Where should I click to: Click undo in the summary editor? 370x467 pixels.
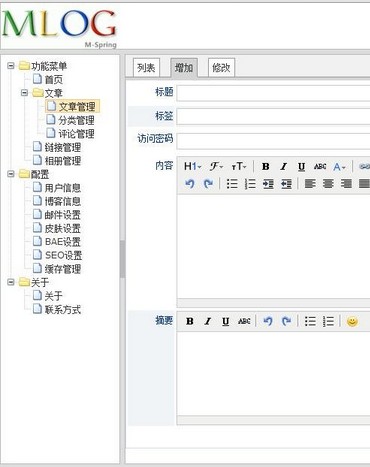[268, 321]
